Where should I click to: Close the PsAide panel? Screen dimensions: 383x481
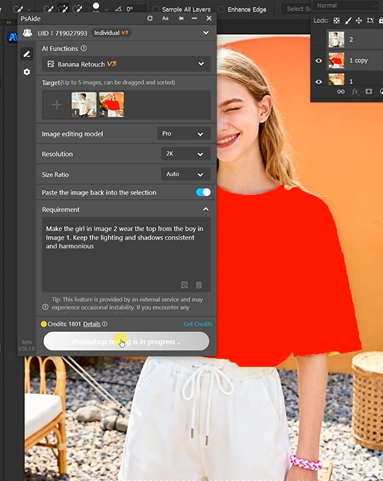tap(209, 18)
